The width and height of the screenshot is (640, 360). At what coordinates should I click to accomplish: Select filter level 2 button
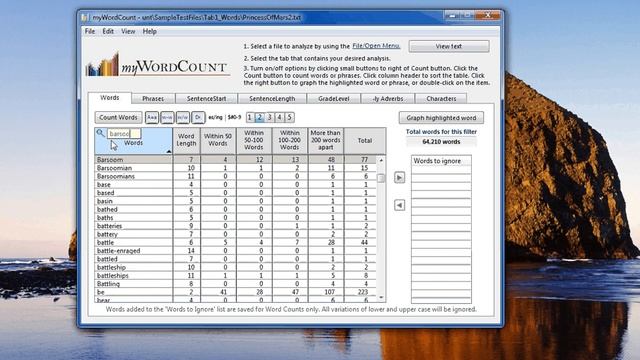[x=260, y=118]
